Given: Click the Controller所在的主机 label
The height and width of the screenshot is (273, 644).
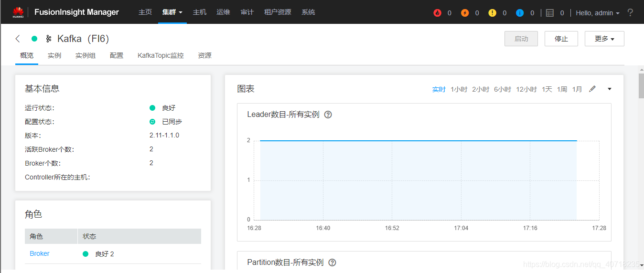Looking at the screenshot, I should coord(57,177).
